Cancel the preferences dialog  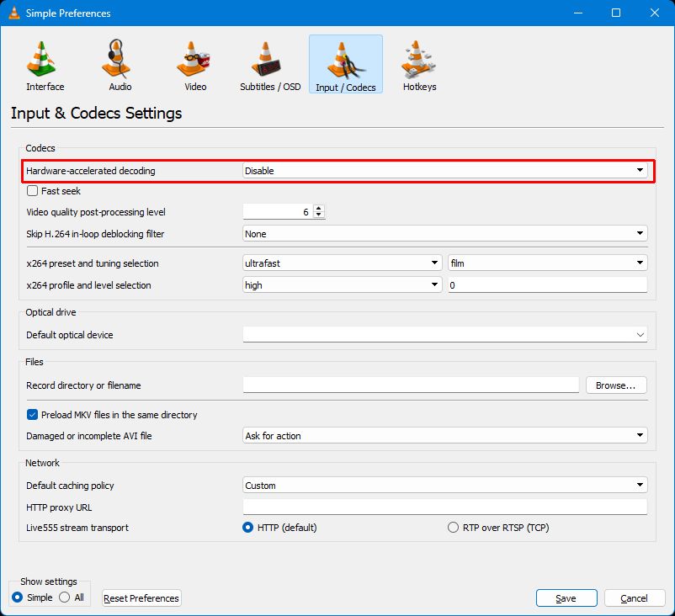click(634, 598)
